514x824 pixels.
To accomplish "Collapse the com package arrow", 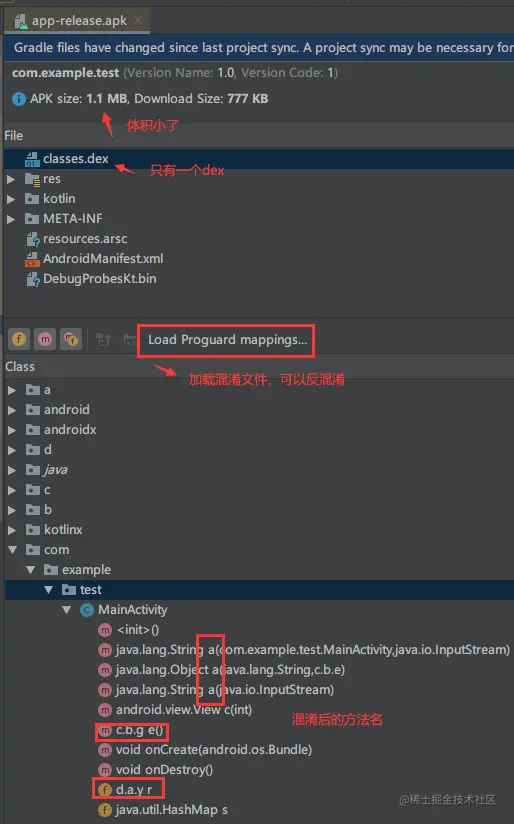I will 12,550.
